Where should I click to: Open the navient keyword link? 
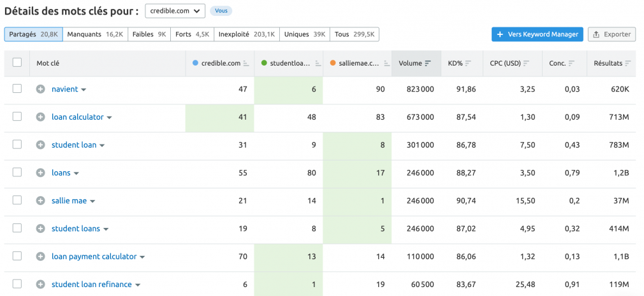coord(64,89)
